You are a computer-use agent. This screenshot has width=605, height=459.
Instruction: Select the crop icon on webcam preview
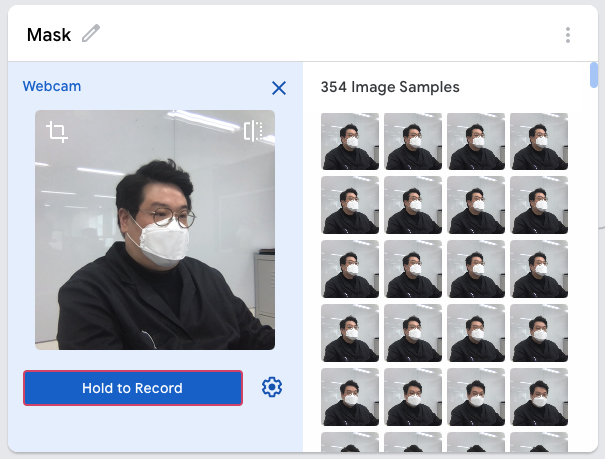(x=57, y=132)
